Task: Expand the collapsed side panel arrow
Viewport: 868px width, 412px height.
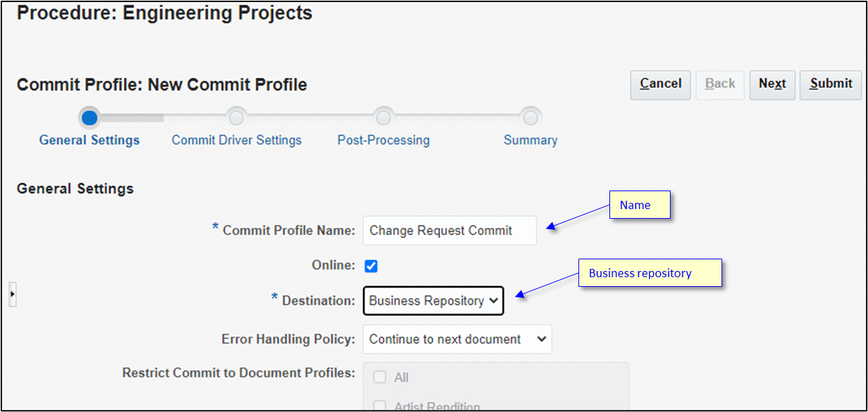Action: pyautogui.click(x=12, y=294)
